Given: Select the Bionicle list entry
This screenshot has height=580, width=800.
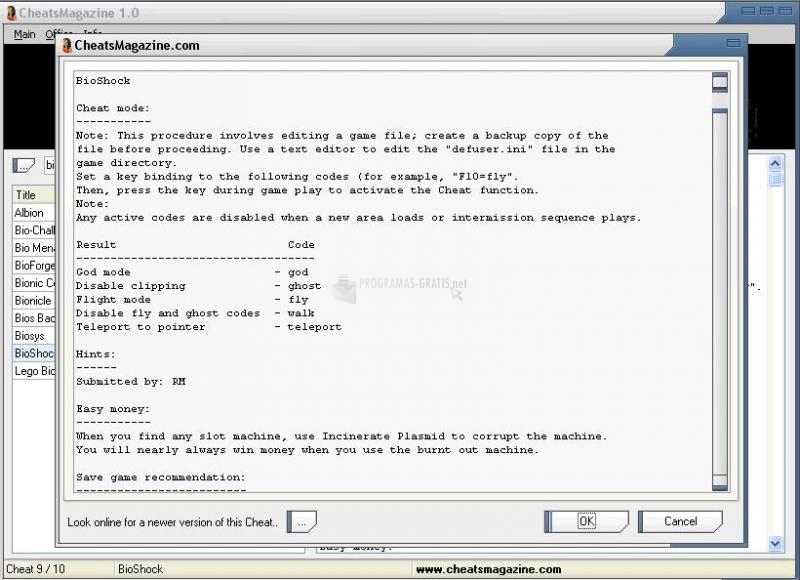Looking at the screenshot, I should click(34, 300).
